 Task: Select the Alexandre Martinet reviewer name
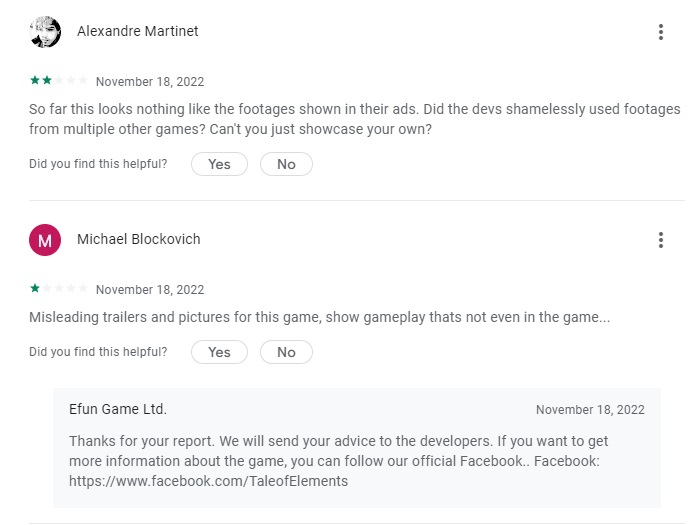(x=138, y=31)
